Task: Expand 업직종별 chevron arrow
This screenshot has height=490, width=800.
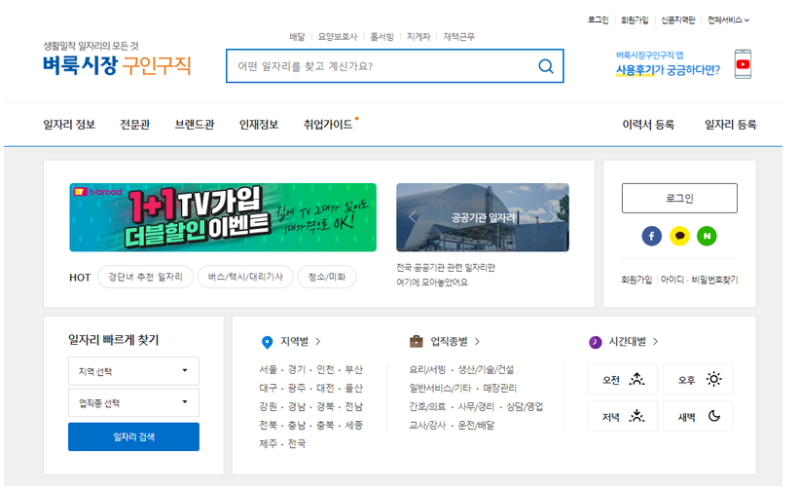Action: click(477, 341)
